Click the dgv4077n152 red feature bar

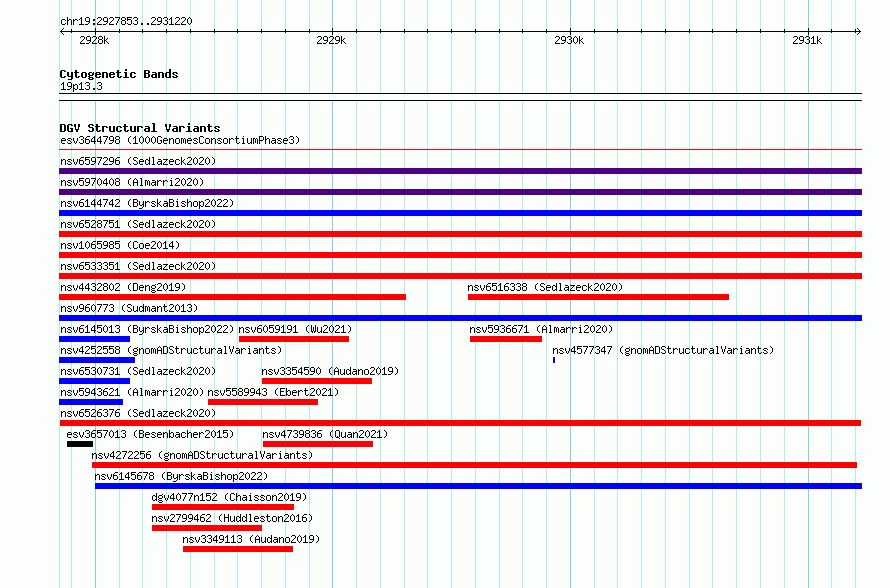(223, 507)
